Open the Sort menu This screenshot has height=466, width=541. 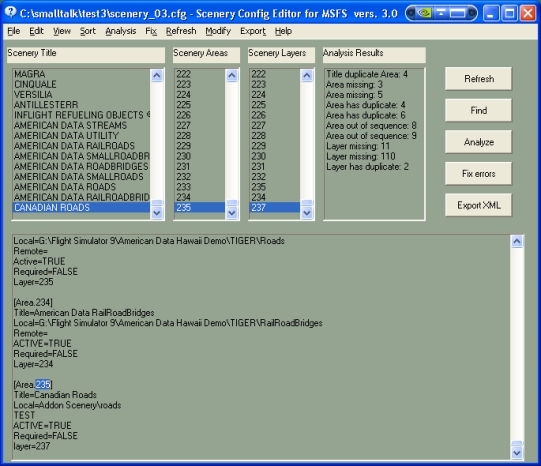88,31
